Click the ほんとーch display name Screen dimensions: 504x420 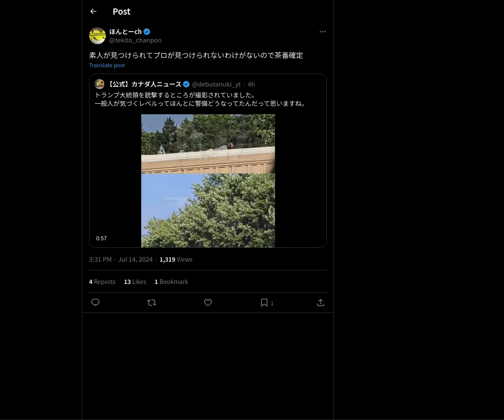[x=125, y=31]
